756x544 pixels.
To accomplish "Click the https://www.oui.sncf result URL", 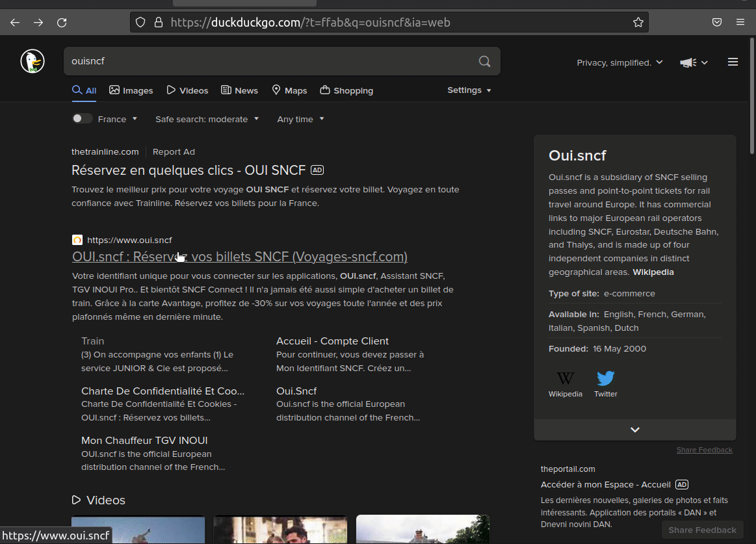I will pos(129,240).
